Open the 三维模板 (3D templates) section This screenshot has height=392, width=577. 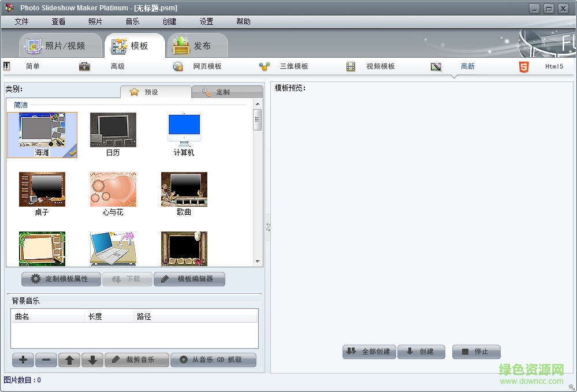click(x=265, y=66)
